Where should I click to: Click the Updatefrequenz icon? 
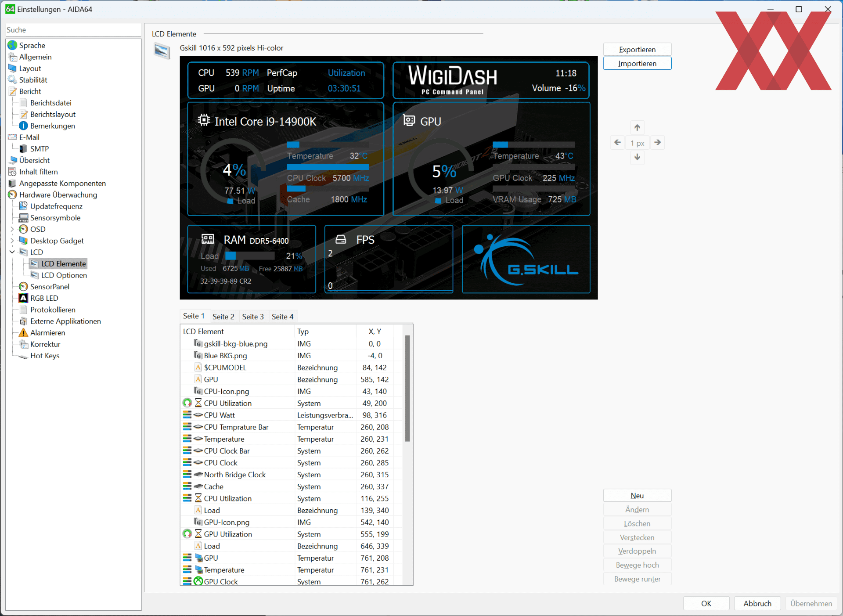click(23, 206)
